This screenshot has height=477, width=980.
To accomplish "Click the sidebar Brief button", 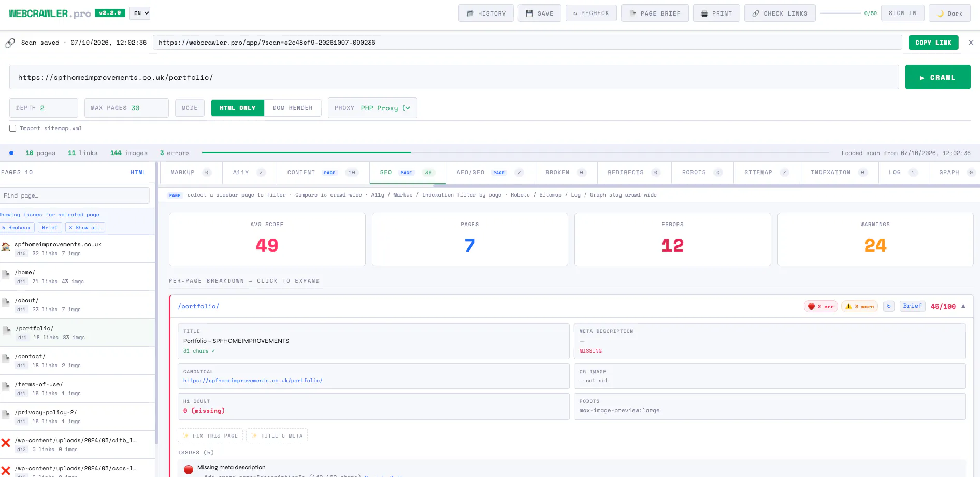I will (50, 227).
